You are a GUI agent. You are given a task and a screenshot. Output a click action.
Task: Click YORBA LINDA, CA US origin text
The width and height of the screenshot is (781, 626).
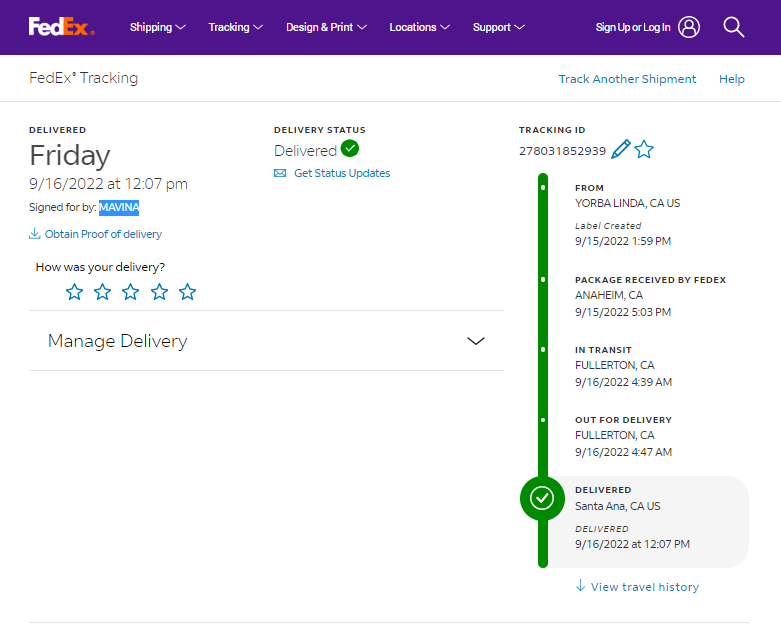(x=628, y=203)
